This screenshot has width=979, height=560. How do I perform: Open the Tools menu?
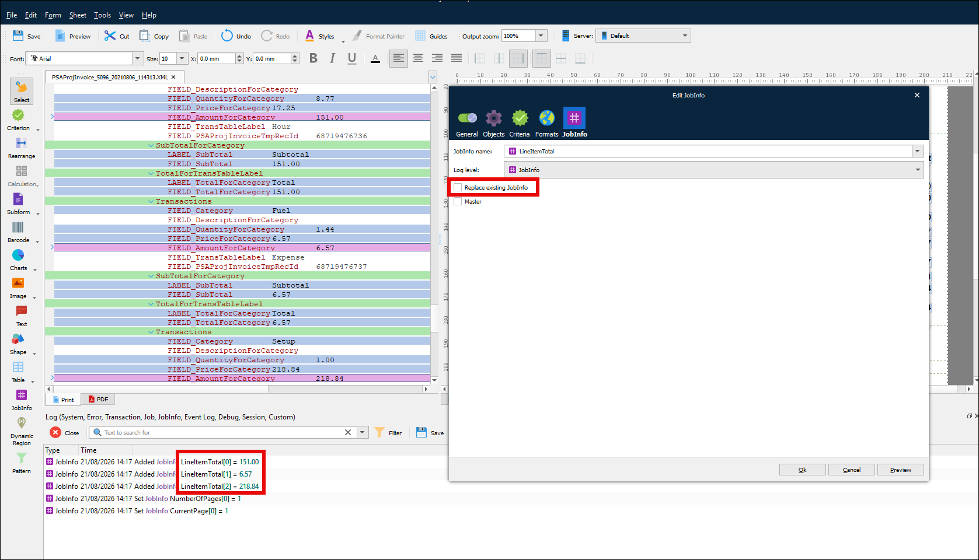[x=102, y=15]
